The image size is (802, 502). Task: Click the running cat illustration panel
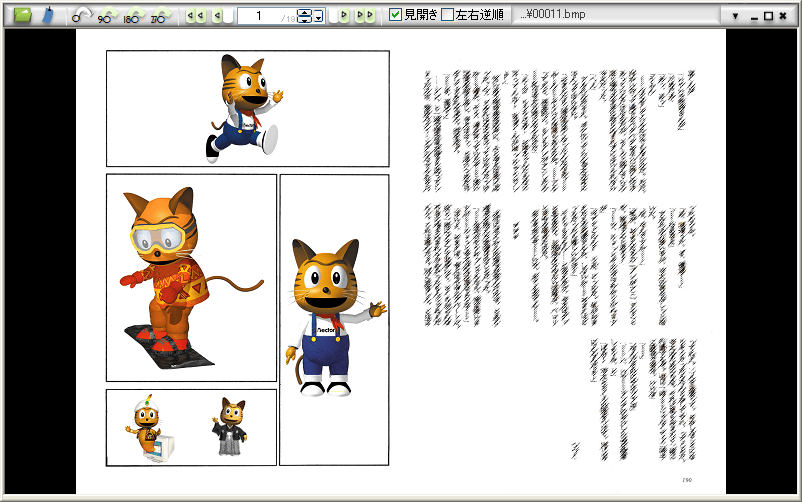[x=248, y=108]
